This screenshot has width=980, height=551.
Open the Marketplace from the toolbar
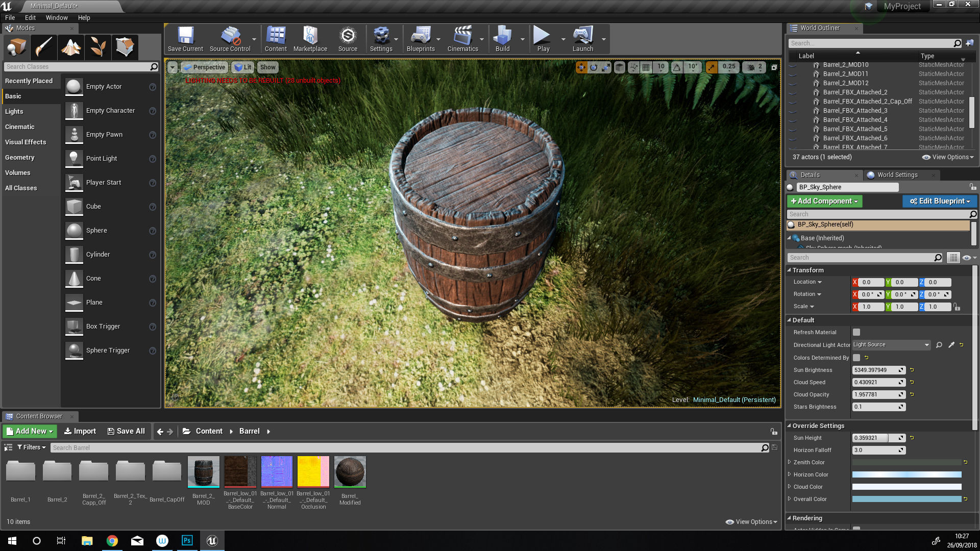(x=310, y=39)
